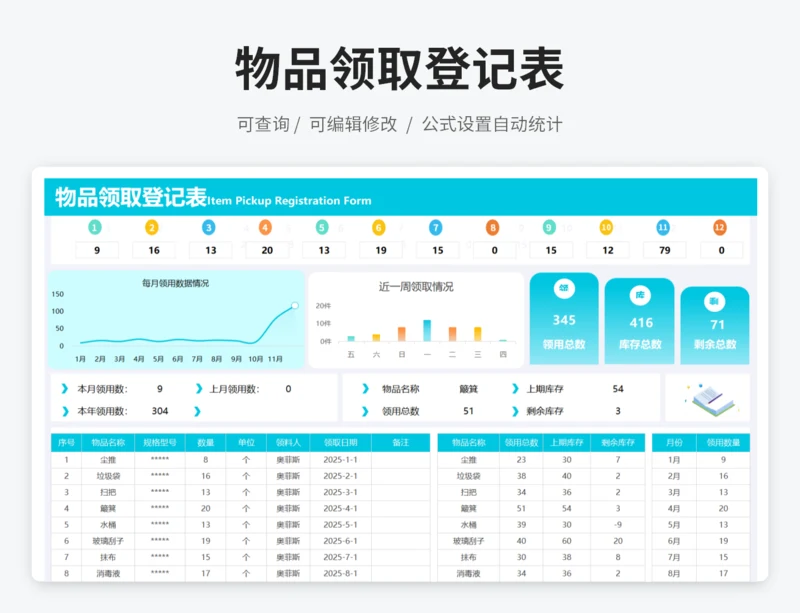Screen dimensions: 800x613
Task: Click the 库 icon on the 416 card
Action: click(x=640, y=295)
